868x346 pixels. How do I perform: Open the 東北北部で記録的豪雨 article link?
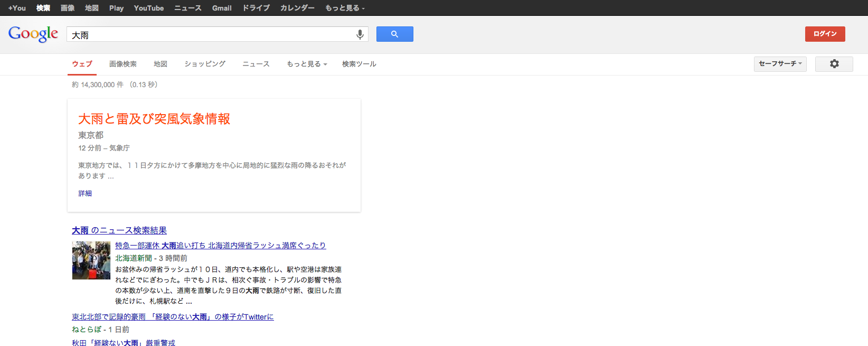tap(173, 317)
